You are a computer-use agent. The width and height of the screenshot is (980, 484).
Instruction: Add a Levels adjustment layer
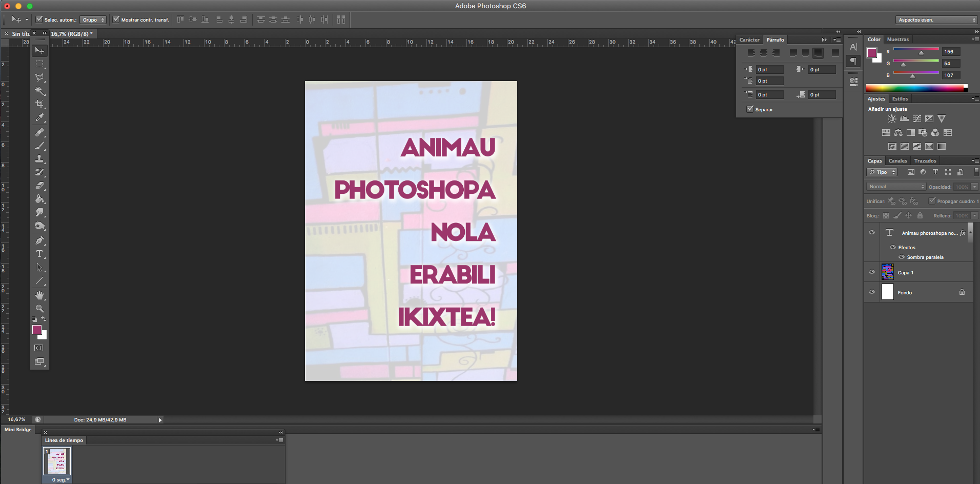[x=905, y=118]
